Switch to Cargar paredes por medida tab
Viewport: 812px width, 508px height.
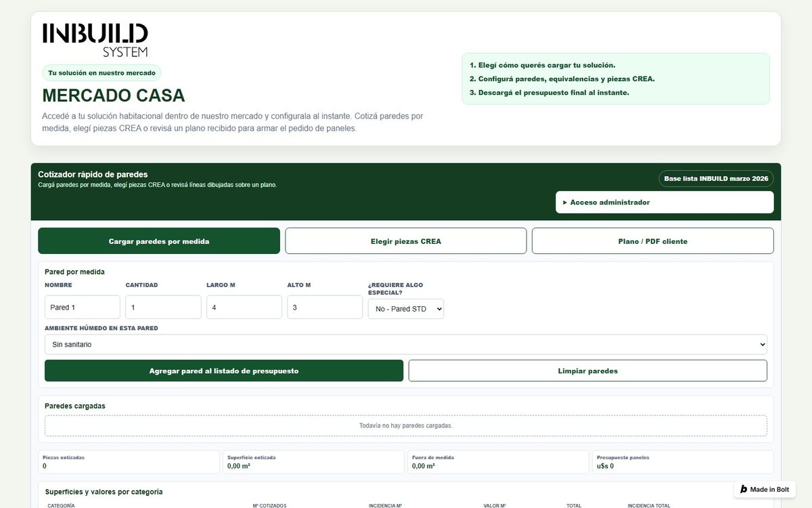click(159, 241)
